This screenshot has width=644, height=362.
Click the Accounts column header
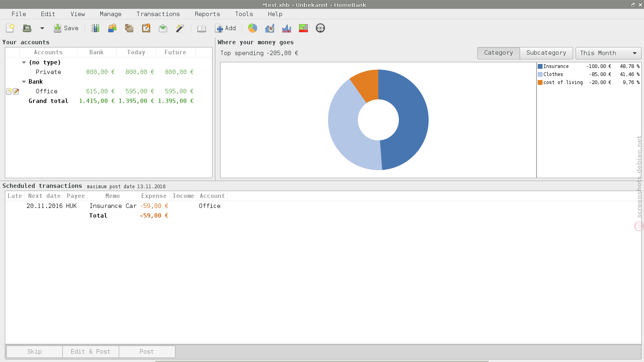point(48,52)
